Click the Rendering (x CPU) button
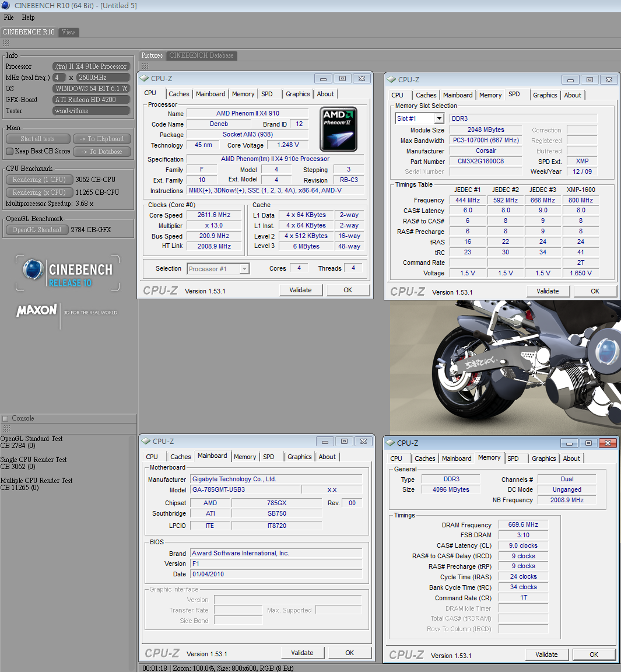The height and width of the screenshot is (672, 621). click(40, 192)
